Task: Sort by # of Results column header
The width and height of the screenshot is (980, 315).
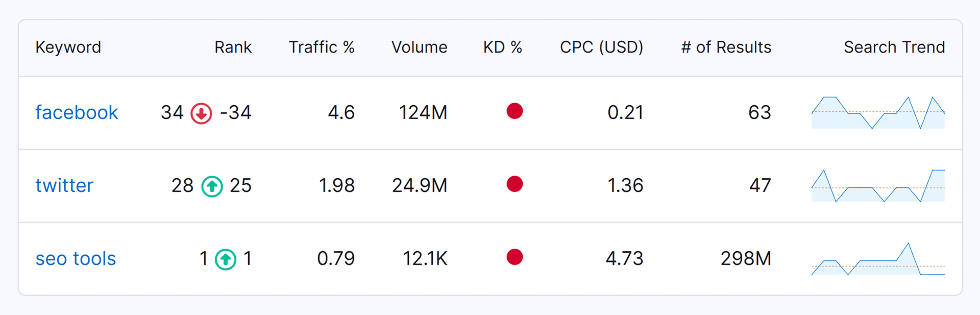Action: (x=726, y=47)
